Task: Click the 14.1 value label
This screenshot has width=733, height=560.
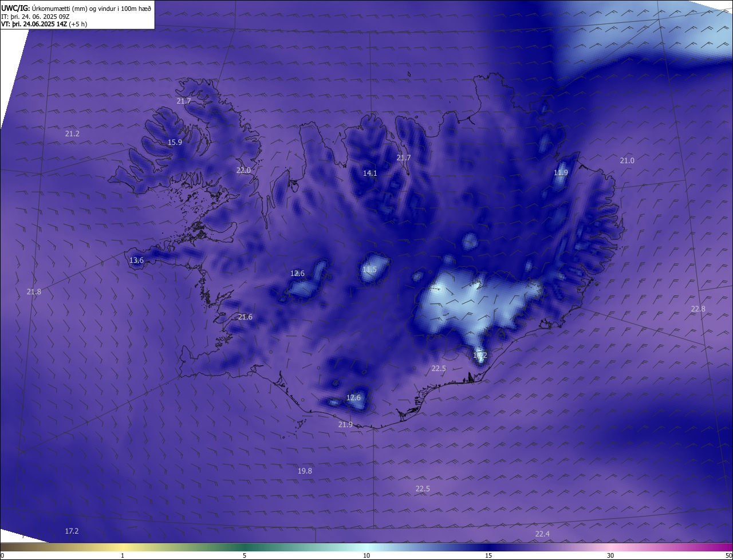Action: tap(370, 173)
